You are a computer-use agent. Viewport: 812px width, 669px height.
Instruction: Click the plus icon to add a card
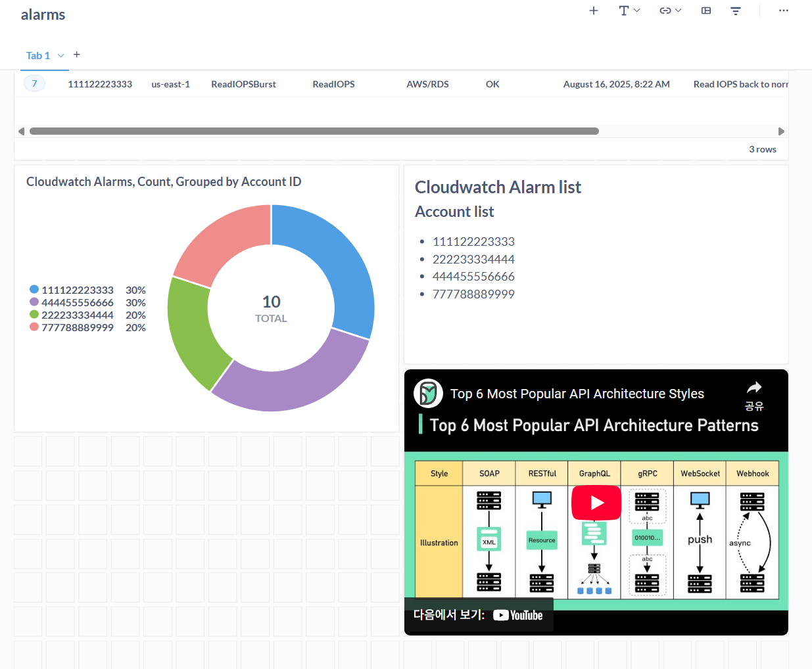pyautogui.click(x=594, y=11)
